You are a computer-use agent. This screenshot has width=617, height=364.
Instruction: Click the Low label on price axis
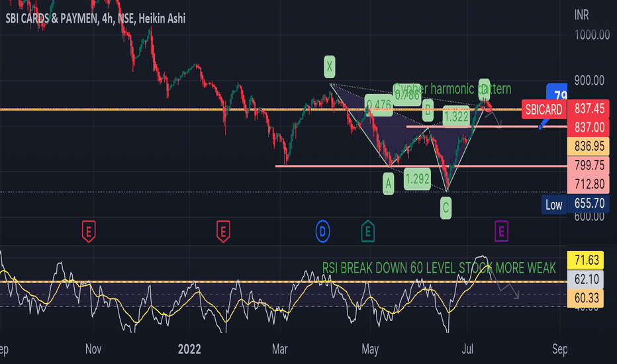(554, 205)
